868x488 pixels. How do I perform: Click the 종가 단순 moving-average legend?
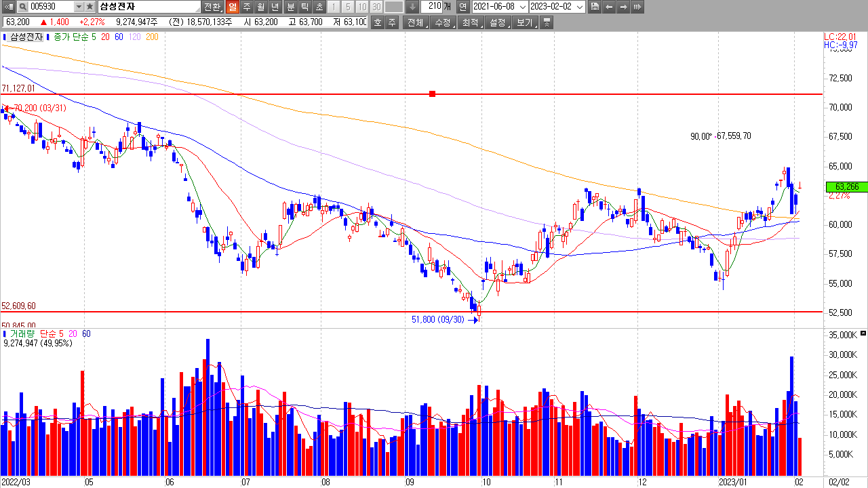coord(73,37)
